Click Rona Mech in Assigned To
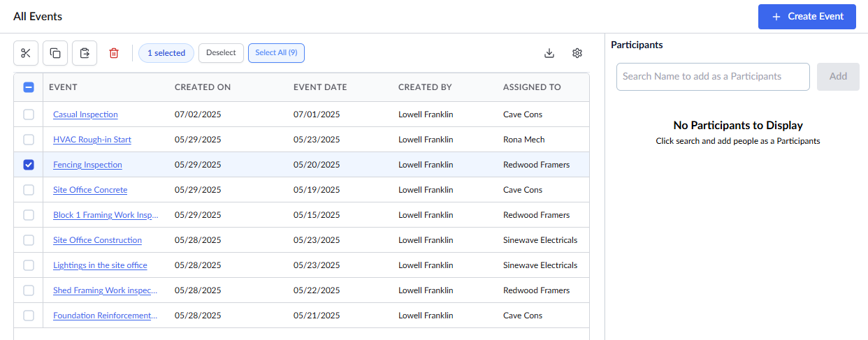Image resolution: width=868 pixels, height=340 pixels. 524,140
